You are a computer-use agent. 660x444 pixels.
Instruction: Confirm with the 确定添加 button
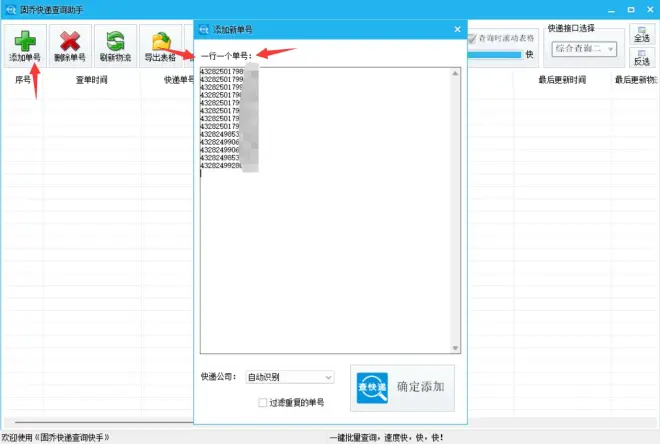coord(403,387)
